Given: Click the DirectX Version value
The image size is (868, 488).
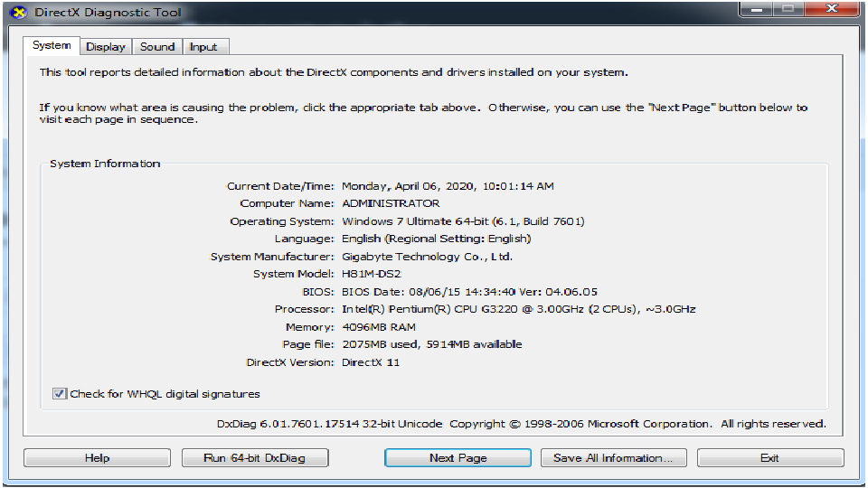Looking at the screenshot, I should [x=371, y=362].
